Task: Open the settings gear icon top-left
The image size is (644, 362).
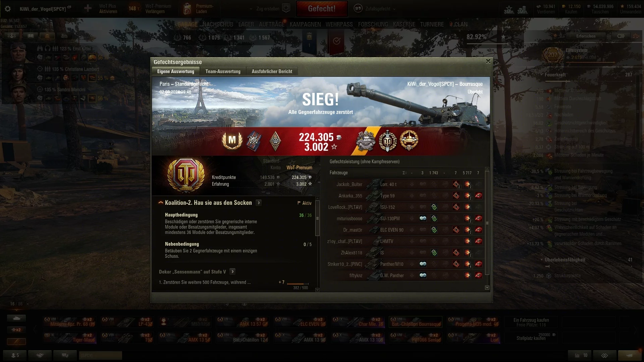Action: 8,9
